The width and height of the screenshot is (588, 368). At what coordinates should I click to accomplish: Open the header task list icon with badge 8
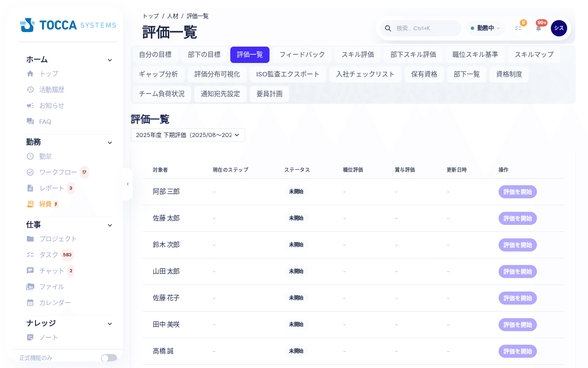click(518, 28)
